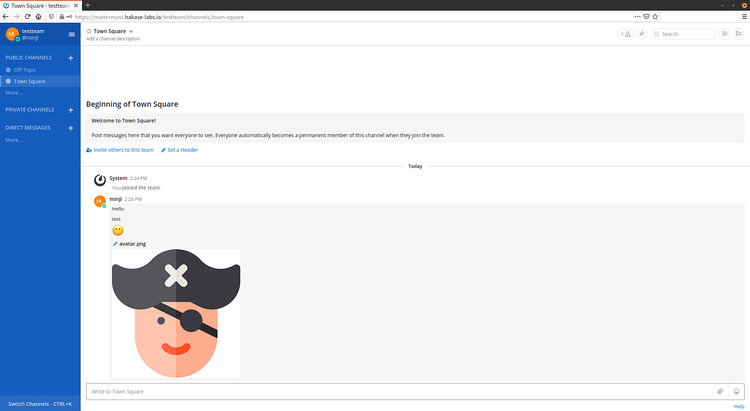The height and width of the screenshot is (411, 750).
Task: Open recent mentions panel
Action: pyautogui.click(x=724, y=34)
